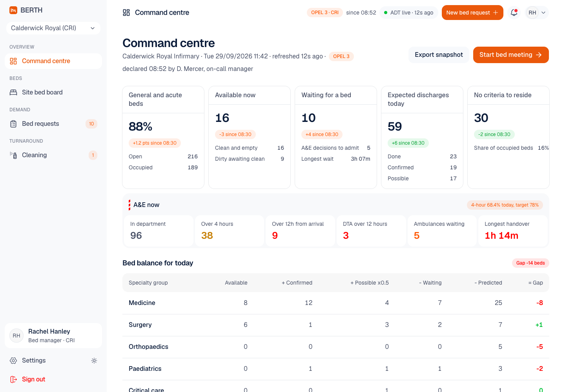Viewport: 565px width, 392px height.
Task: Click the arrow icon in Start bed meeting
Action: [x=539, y=55]
